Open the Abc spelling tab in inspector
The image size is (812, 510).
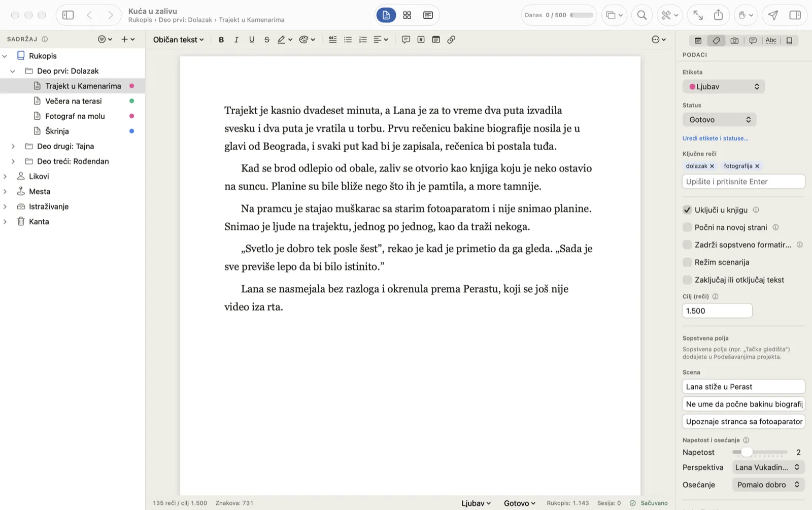[771, 41]
